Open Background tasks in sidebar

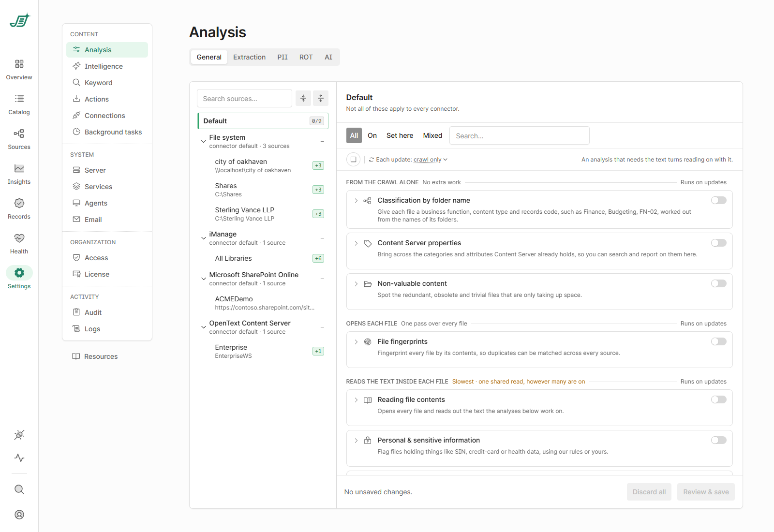coord(107,132)
